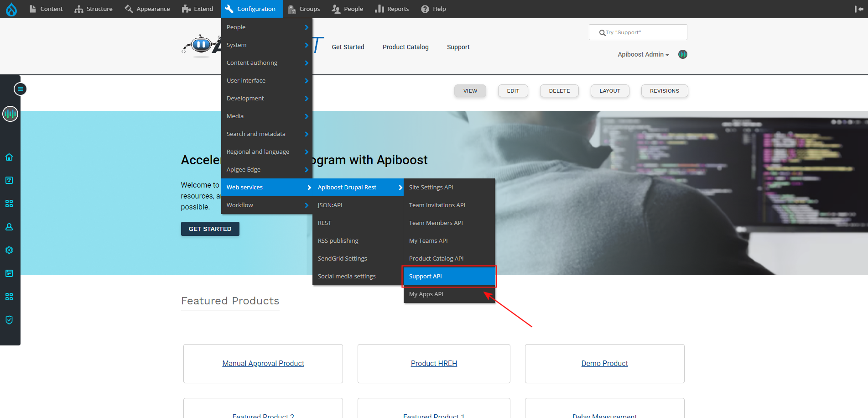
Task: Click the upper grid squares icon in sidebar
Action: (9, 204)
